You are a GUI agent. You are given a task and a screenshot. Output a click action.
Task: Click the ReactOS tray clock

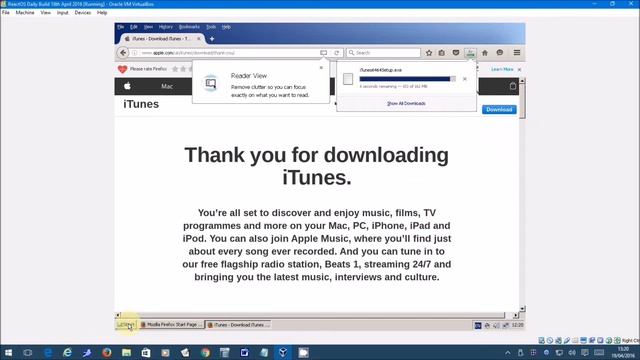tap(517, 325)
